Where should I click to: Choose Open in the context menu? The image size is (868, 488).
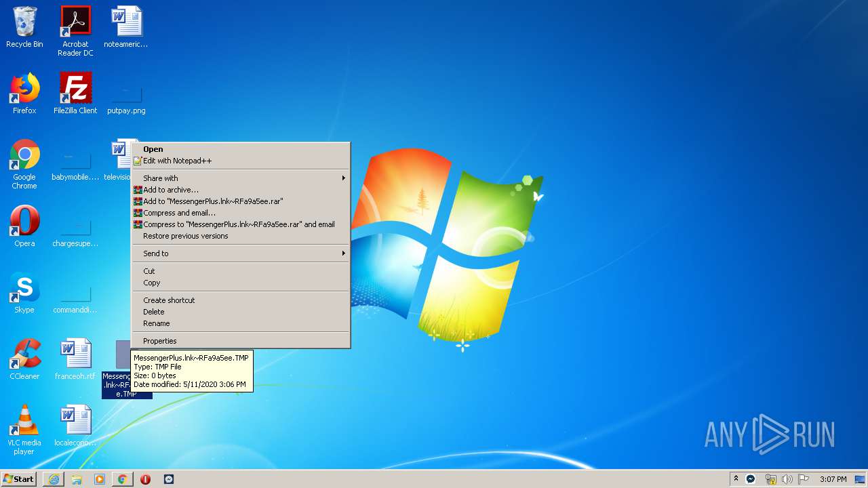point(241,149)
